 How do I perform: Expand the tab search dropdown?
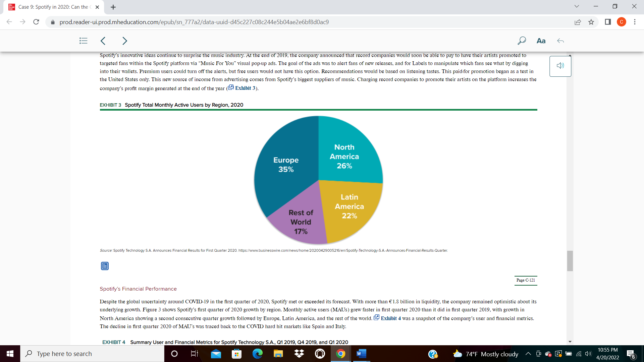tap(577, 6)
